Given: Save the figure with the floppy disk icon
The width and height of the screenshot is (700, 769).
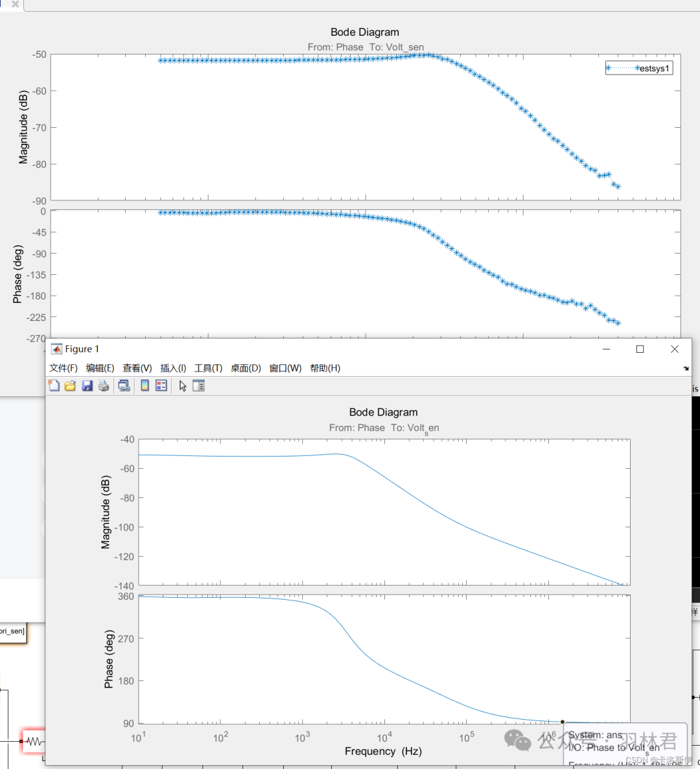Looking at the screenshot, I should coord(87,386).
